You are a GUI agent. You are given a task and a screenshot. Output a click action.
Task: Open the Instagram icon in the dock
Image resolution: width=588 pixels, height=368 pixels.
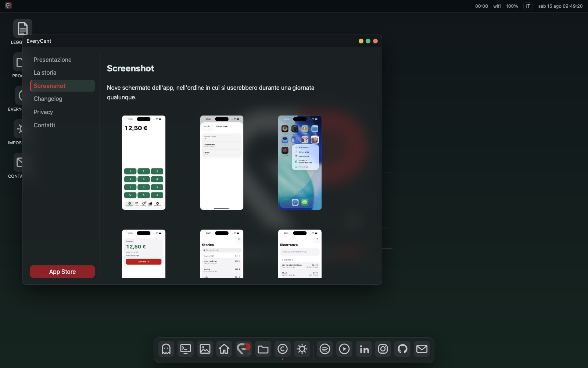pyautogui.click(x=383, y=349)
